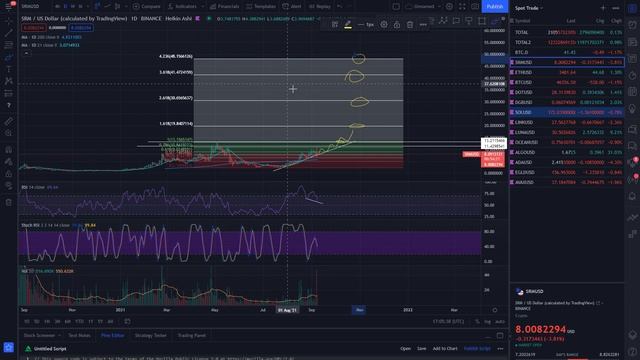Open chart settings gear at top right

[449, 7]
